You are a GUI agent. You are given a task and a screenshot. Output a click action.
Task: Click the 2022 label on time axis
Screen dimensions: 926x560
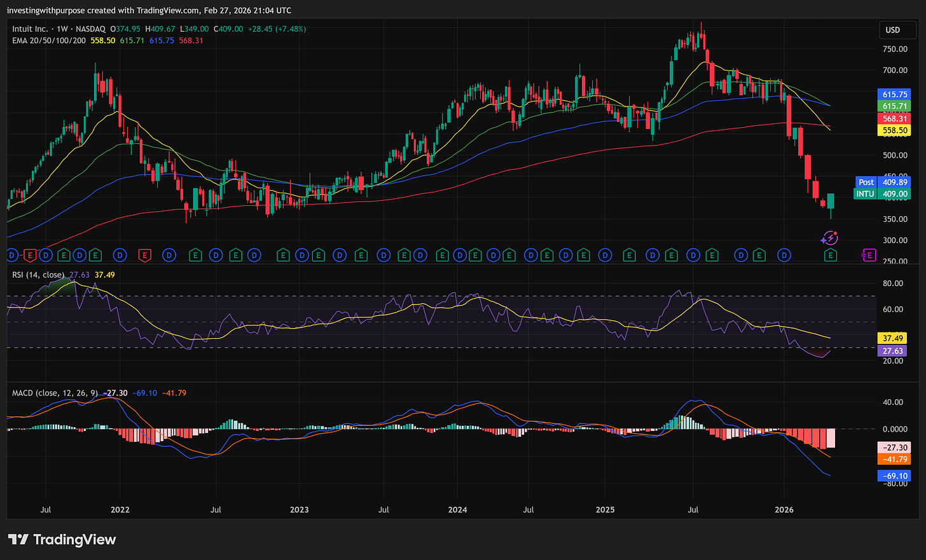click(120, 510)
